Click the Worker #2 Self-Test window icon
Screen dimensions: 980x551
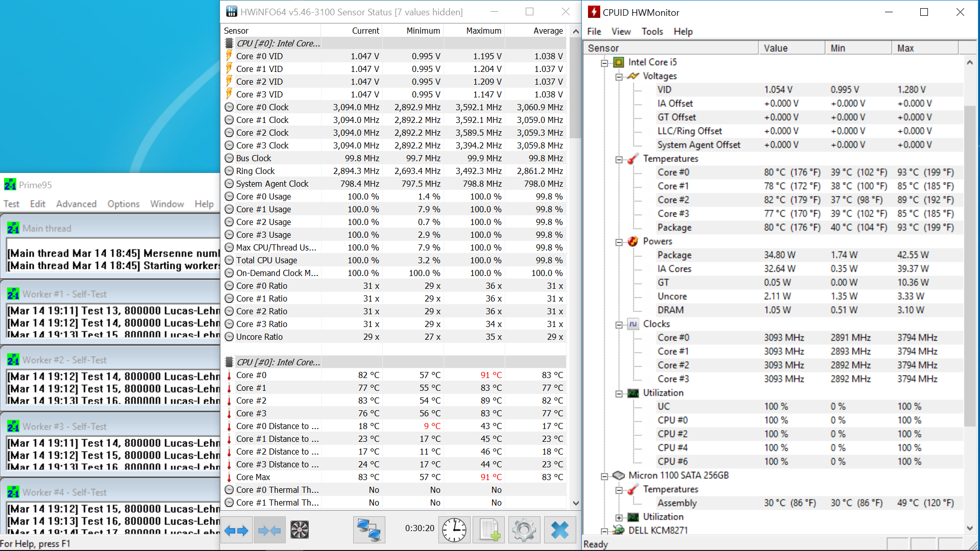pyautogui.click(x=13, y=360)
